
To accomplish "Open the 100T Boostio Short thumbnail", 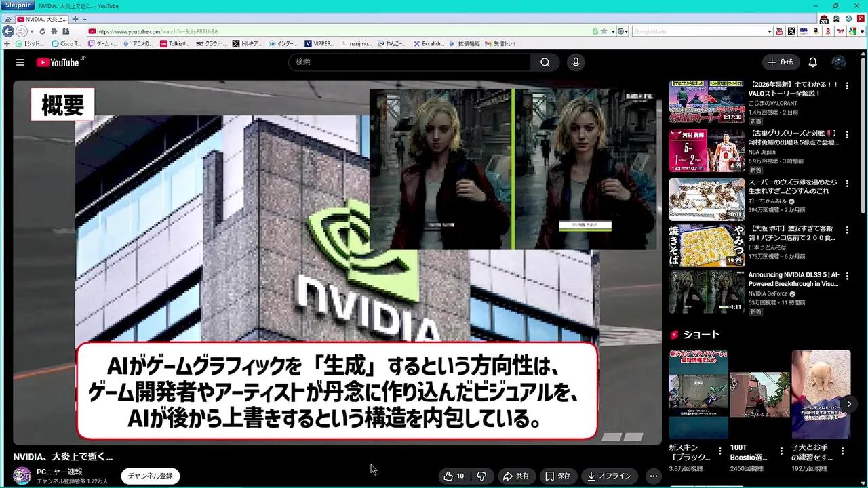I will (x=759, y=394).
